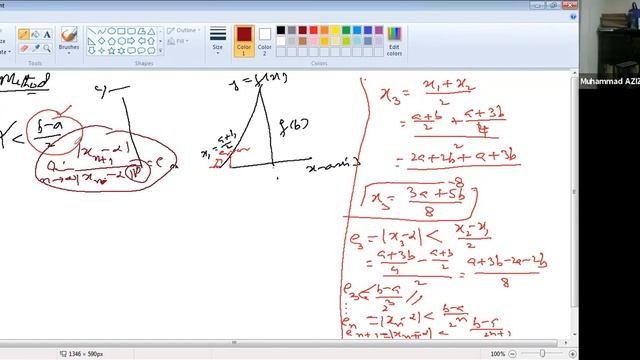Screen dimensions: 640x360
Task: Choose the Four-point star shape
Action: pos(102,51)
